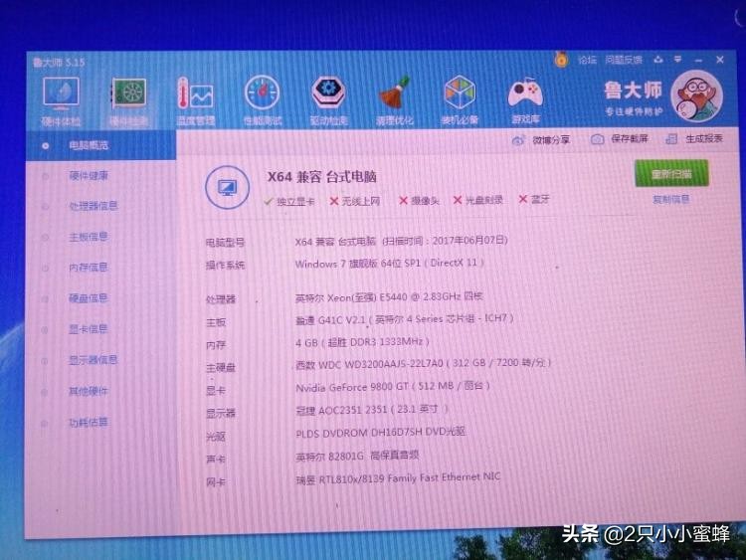The height and width of the screenshot is (560, 746).
Task: Open 游戏库 gamepad icon
Action: (525, 93)
